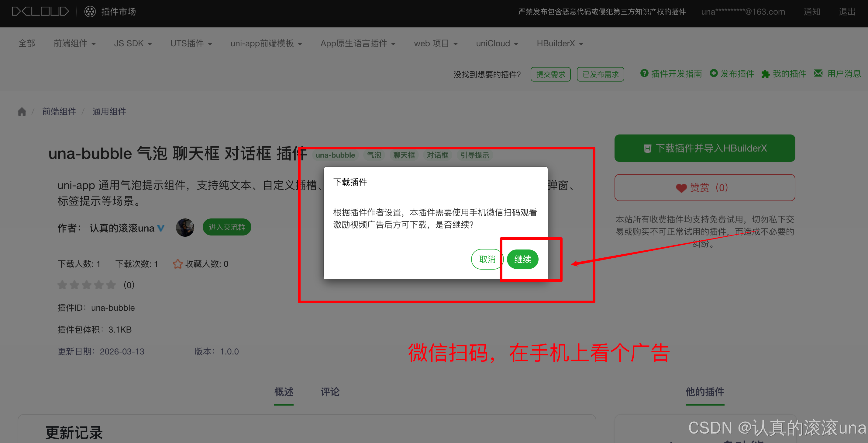Viewport: 868px width, 443px height.
Task: Click 插件包体积: 3.1KB text
Action: (x=94, y=330)
